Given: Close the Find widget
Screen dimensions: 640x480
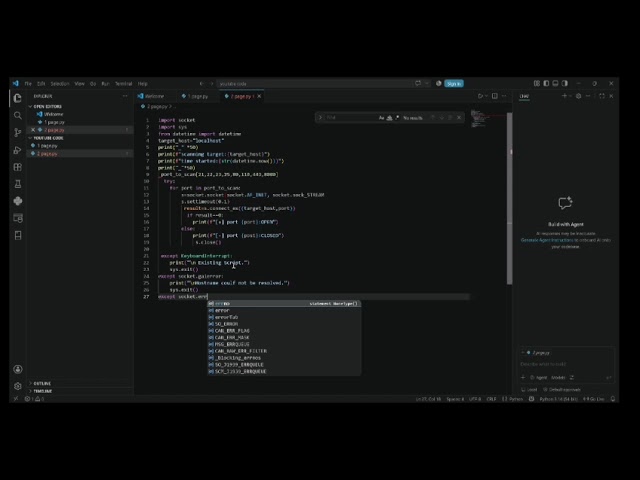Looking at the screenshot, I should click(x=459, y=118).
